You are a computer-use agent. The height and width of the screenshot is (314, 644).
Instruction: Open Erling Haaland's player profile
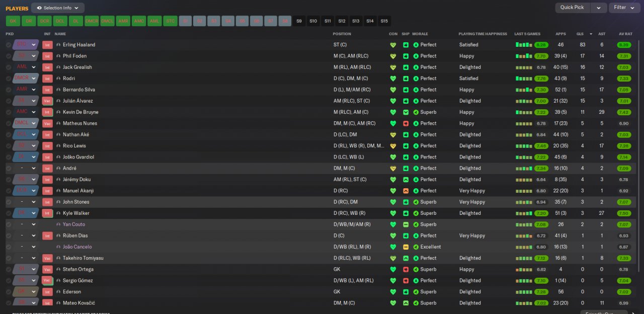pyautogui.click(x=79, y=45)
